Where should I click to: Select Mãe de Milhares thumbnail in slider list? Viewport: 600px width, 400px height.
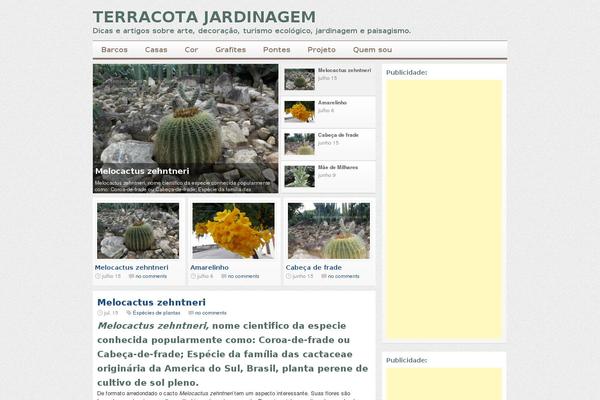300,176
